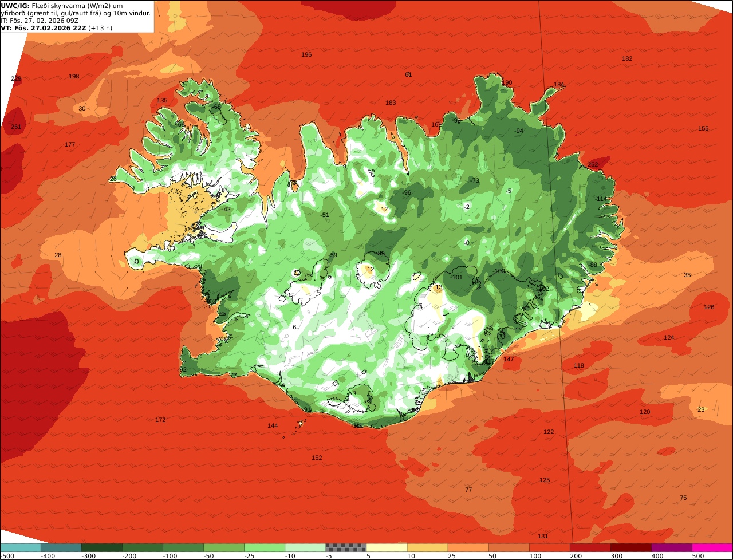
Task: Click the value 144 off the south coast
Action: [x=273, y=425]
